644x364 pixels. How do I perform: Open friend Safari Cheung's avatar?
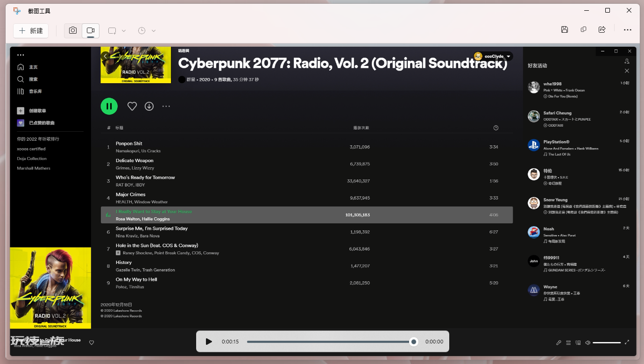(534, 116)
